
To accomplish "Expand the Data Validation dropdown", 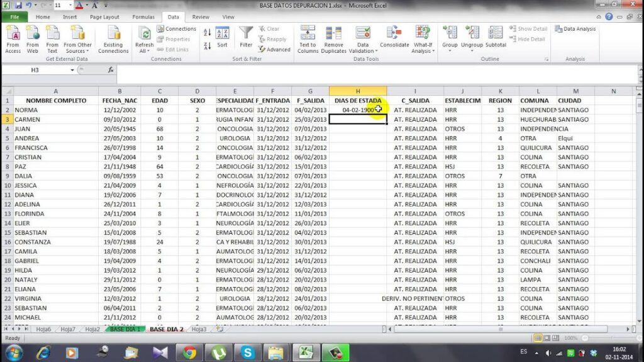I will pos(362,38).
